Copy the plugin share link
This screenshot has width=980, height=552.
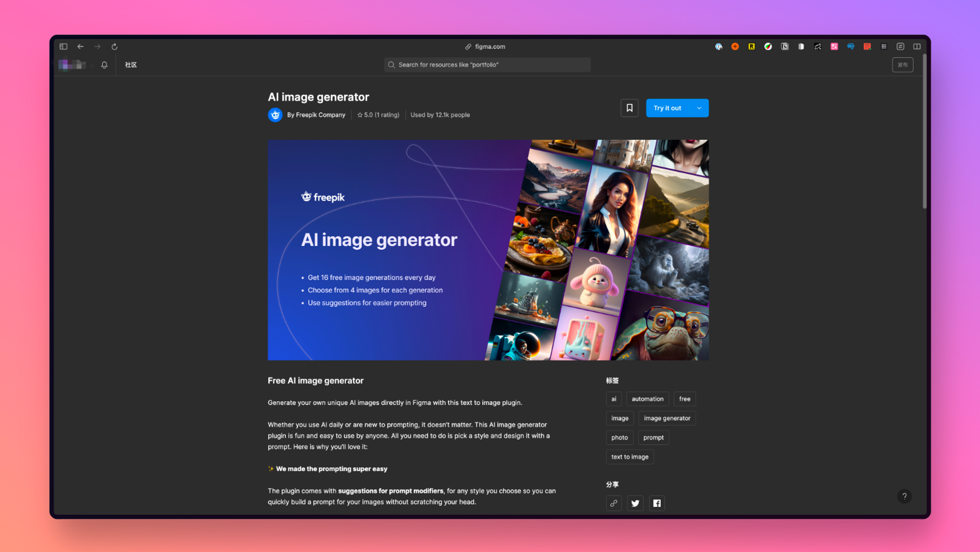click(x=613, y=503)
